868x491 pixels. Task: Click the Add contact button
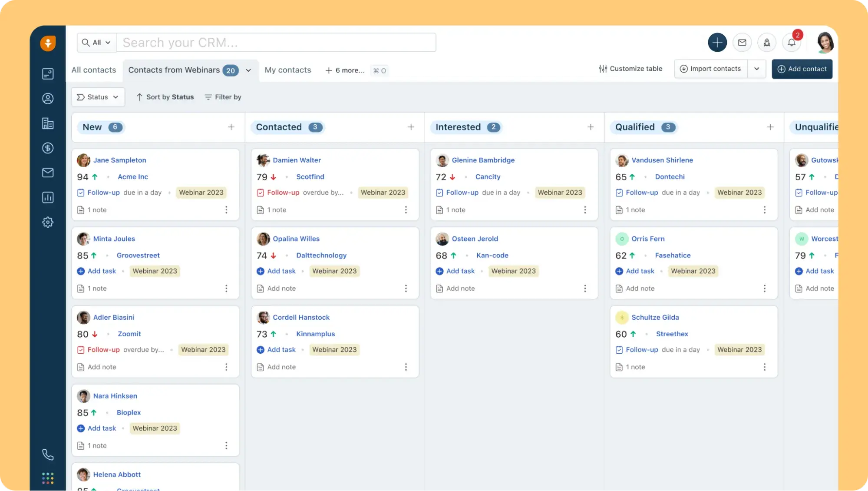(802, 69)
